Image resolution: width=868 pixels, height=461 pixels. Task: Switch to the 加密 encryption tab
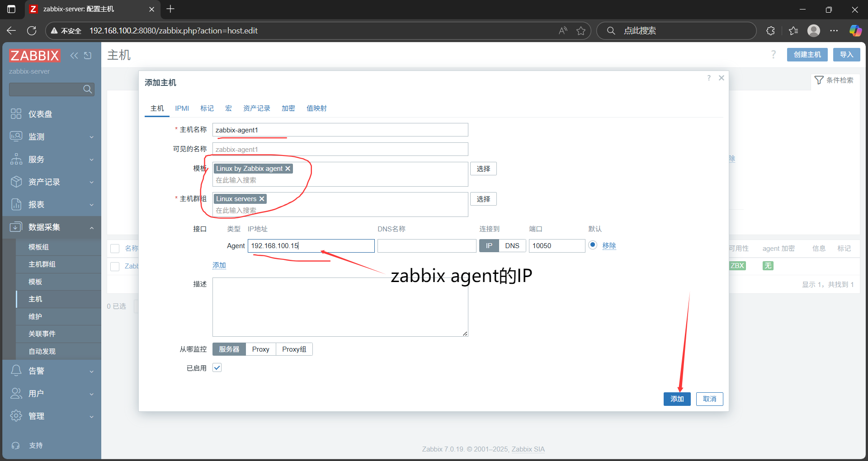(x=288, y=108)
